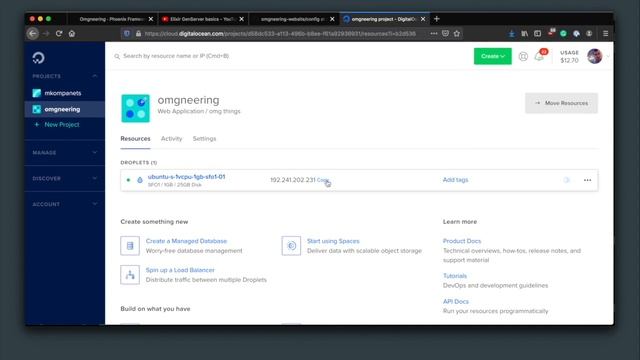The height and width of the screenshot is (360, 640).
Task: Select the mkompanets project in the sidebar
Action: (62, 93)
